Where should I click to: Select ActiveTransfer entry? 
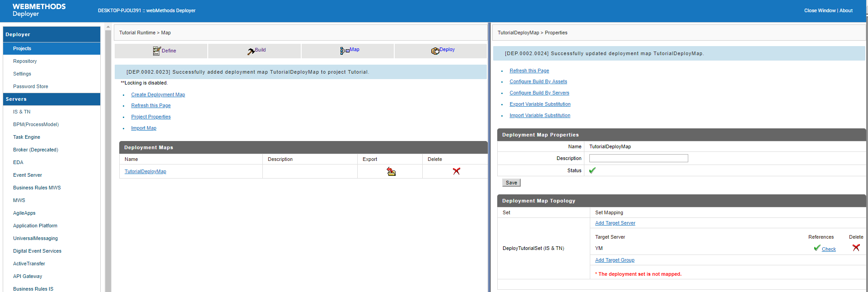click(29, 264)
